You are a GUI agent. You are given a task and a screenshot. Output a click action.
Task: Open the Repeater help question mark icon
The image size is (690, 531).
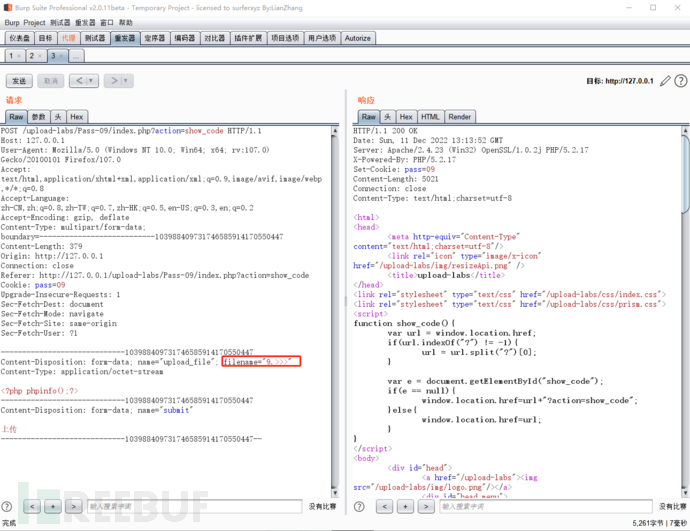680,81
